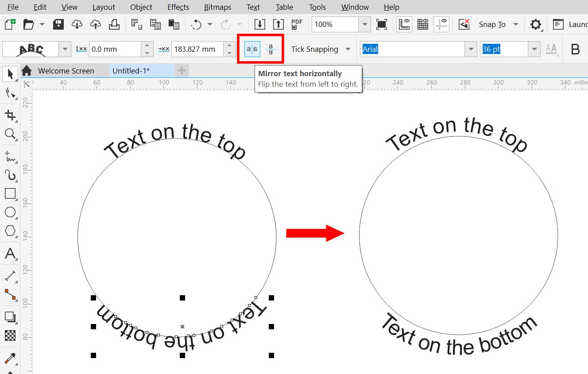
Task: Switch to the Welcome Screen tab
Action: (x=66, y=70)
